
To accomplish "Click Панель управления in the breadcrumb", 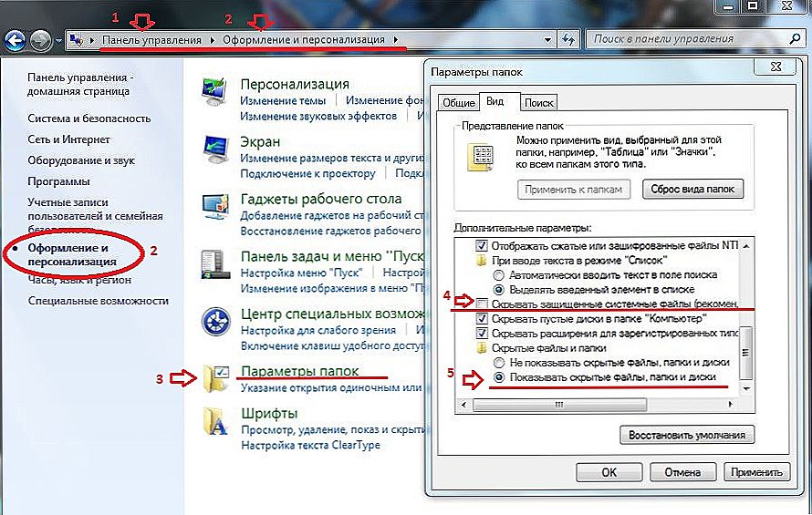I will (x=151, y=40).
